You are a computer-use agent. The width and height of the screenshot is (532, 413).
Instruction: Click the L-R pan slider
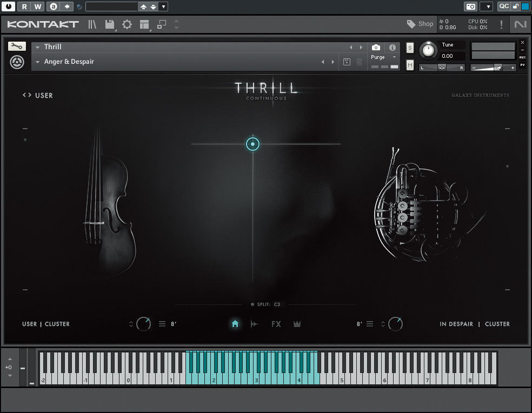(442, 68)
